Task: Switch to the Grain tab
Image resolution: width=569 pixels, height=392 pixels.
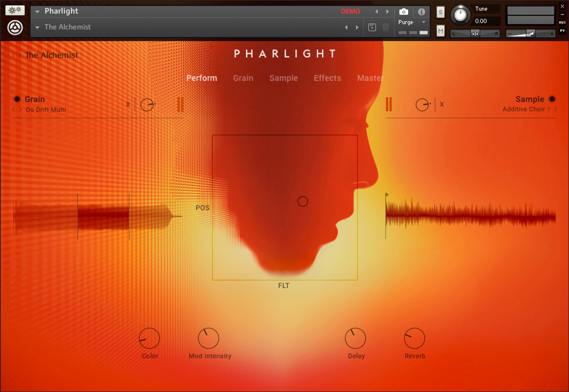Action: 243,78
